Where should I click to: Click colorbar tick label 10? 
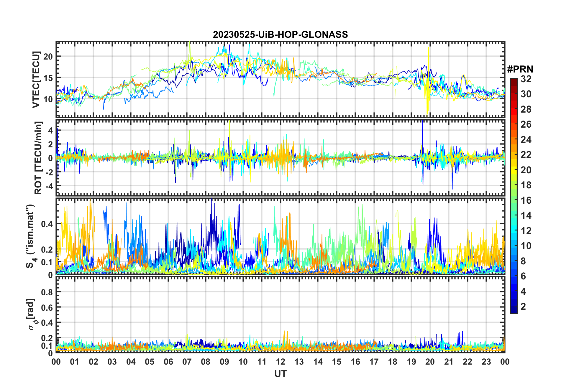(x=526, y=246)
